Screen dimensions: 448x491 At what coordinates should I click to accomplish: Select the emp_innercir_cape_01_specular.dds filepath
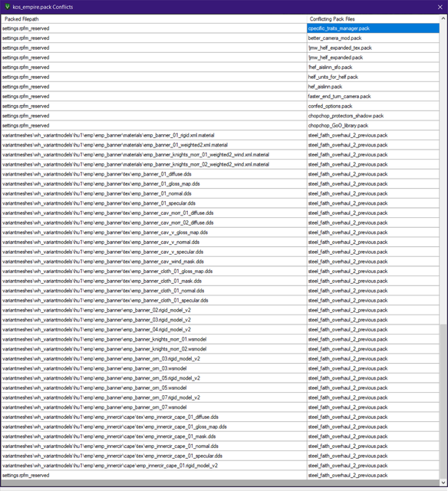pyautogui.click(x=153, y=456)
